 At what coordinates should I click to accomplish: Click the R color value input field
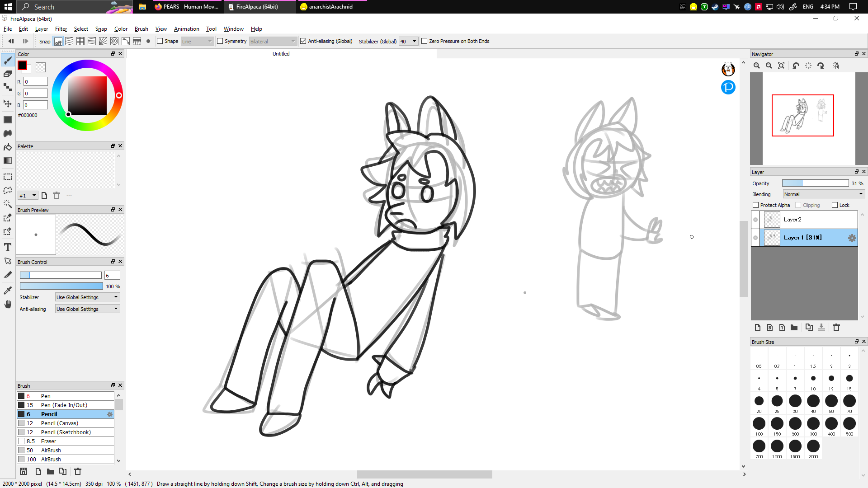[36, 82]
